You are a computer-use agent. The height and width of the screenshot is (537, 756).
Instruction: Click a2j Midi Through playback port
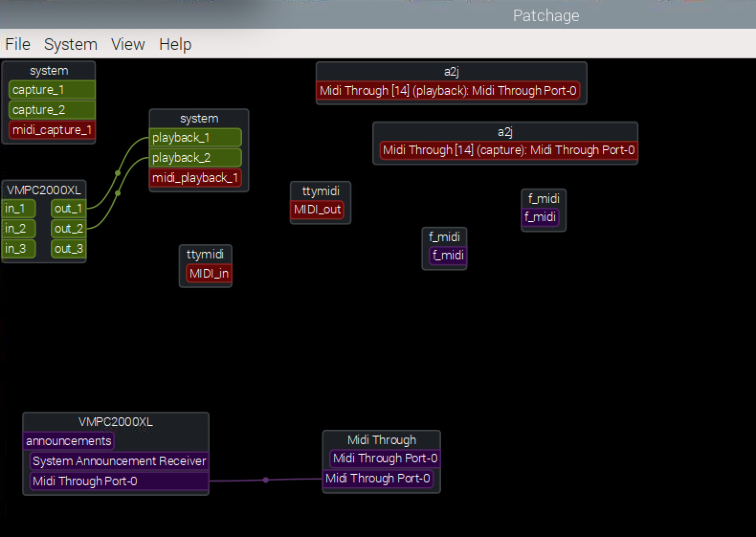(x=448, y=91)
